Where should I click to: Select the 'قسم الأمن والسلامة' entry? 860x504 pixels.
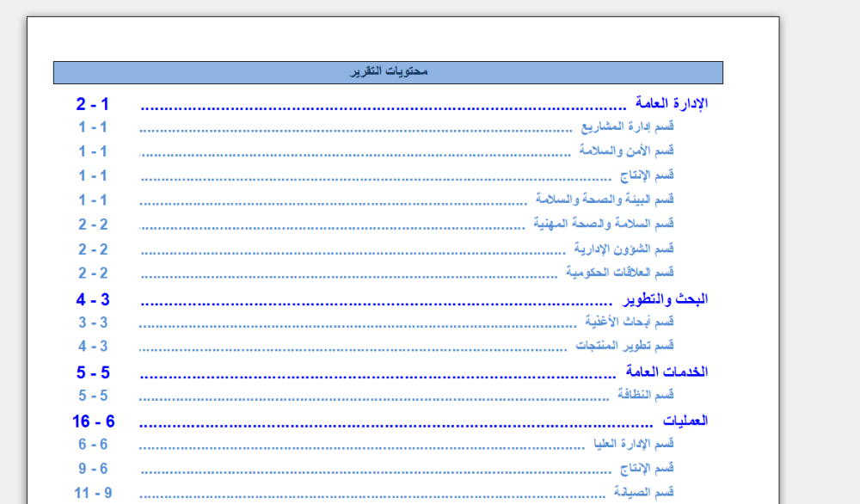pyautogui.click(x=626, y=151)
